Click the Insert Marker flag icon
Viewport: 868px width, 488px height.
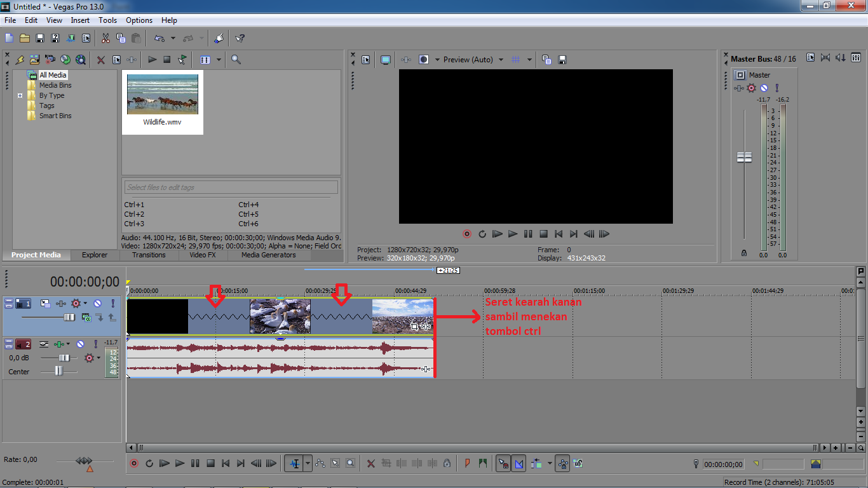[468, 463]
